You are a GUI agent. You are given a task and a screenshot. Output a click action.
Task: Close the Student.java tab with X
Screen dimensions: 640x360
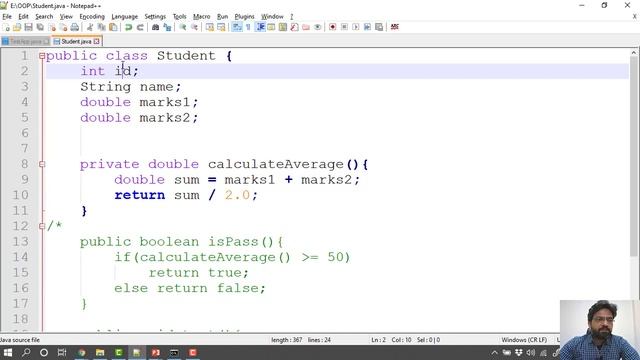(96, 41)
